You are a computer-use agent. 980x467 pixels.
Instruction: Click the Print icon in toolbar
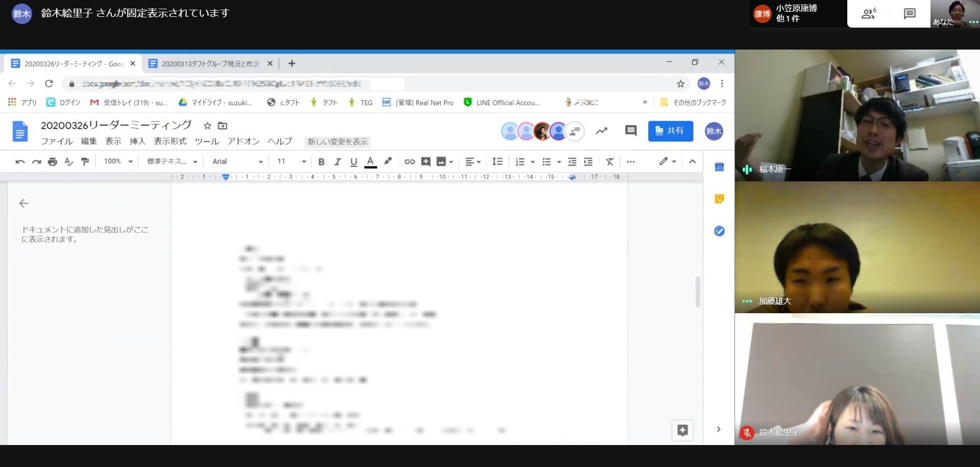pos(53,162)
